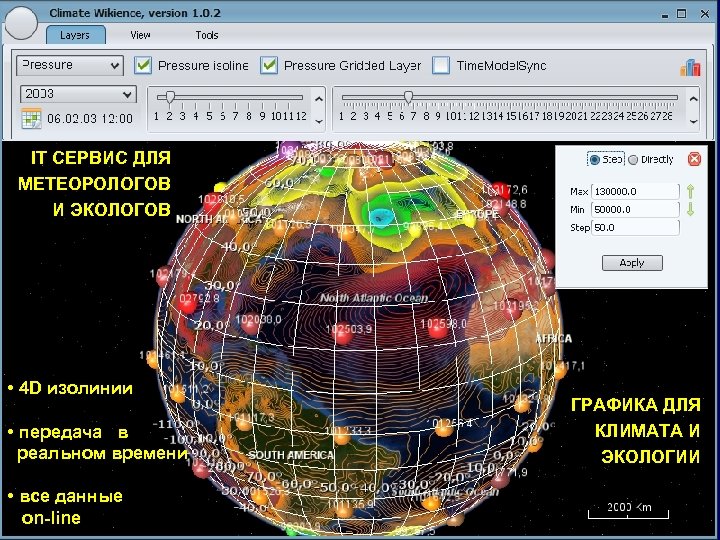Click the 2000 km scale bar
This screenshot has width=720, height=540.
pos(629,510)
